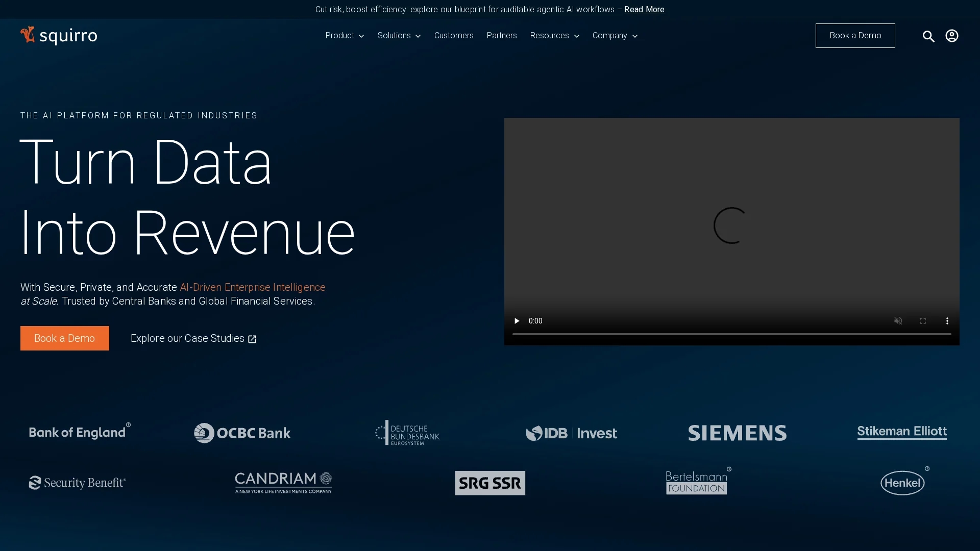980x551 pixels.
Task: Expand the Company menu
Action: 615,36
